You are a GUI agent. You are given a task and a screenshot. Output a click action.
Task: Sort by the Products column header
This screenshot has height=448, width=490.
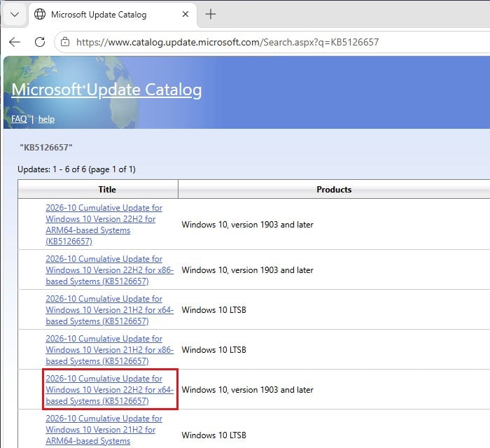coord(334,189)
